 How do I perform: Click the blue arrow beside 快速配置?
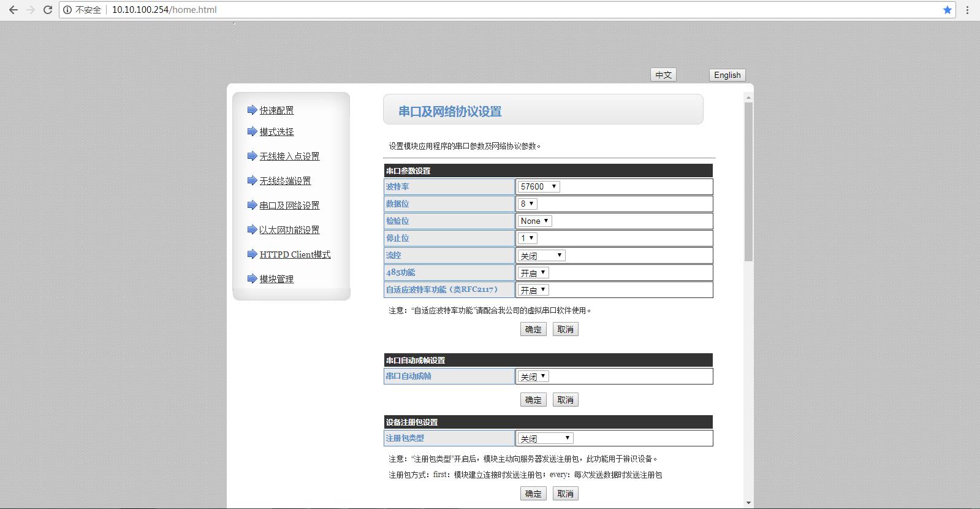252,110
